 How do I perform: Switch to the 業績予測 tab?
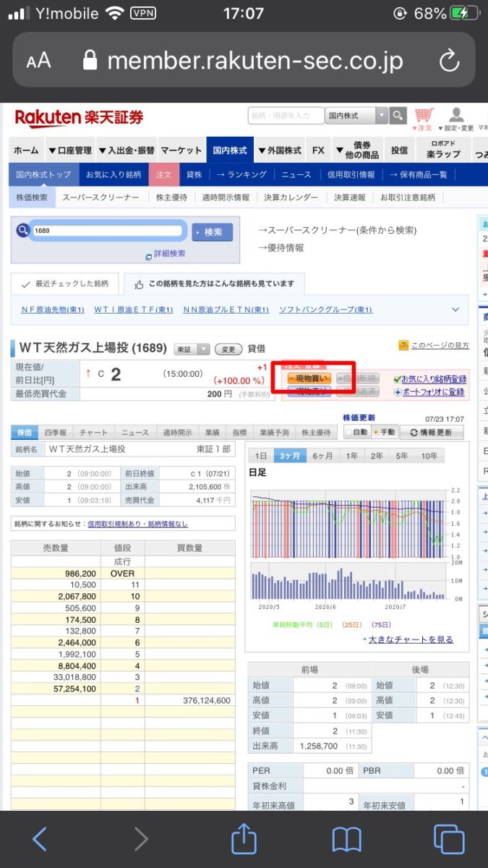(x=273, y=433)
